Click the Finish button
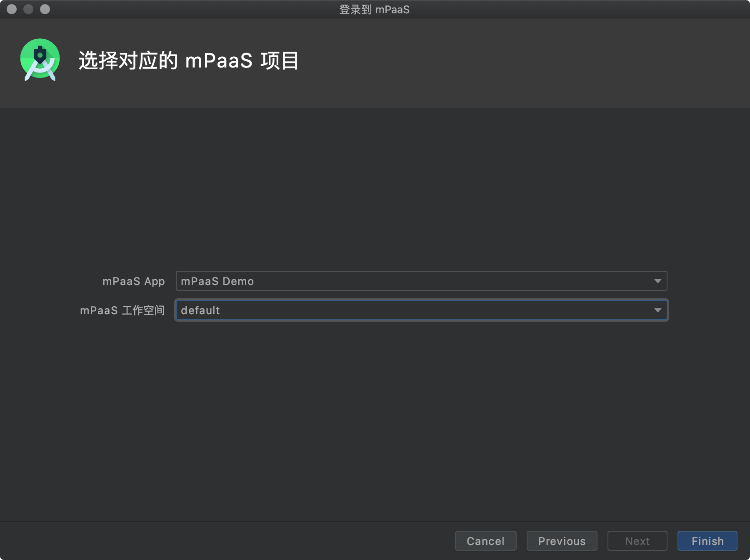The width and height of the screenshot is (750, 560). (x=707, y=541)
